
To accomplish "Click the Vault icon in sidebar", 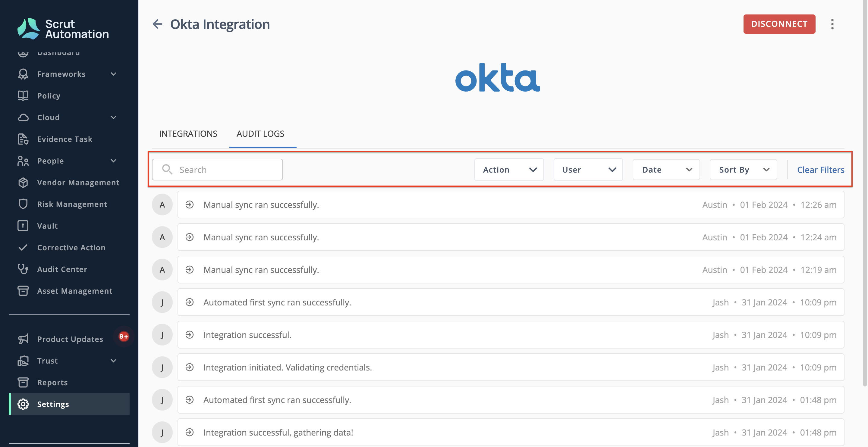I will point(23,226).
